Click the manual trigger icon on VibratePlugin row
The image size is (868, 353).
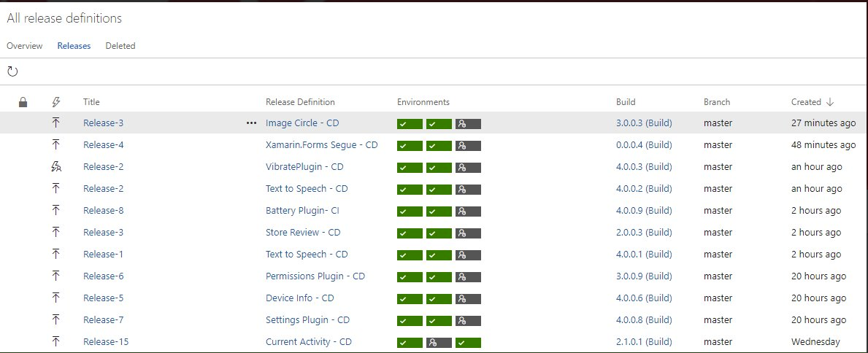coord(55,166)
